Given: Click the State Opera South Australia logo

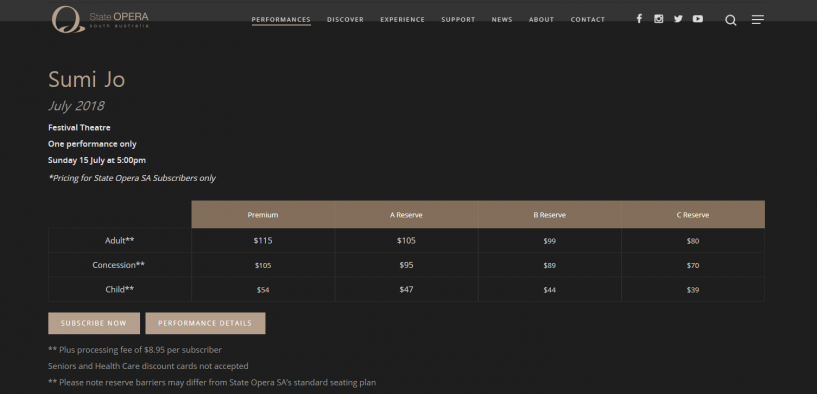Looking at the screenshot, I should coord(100,19).
